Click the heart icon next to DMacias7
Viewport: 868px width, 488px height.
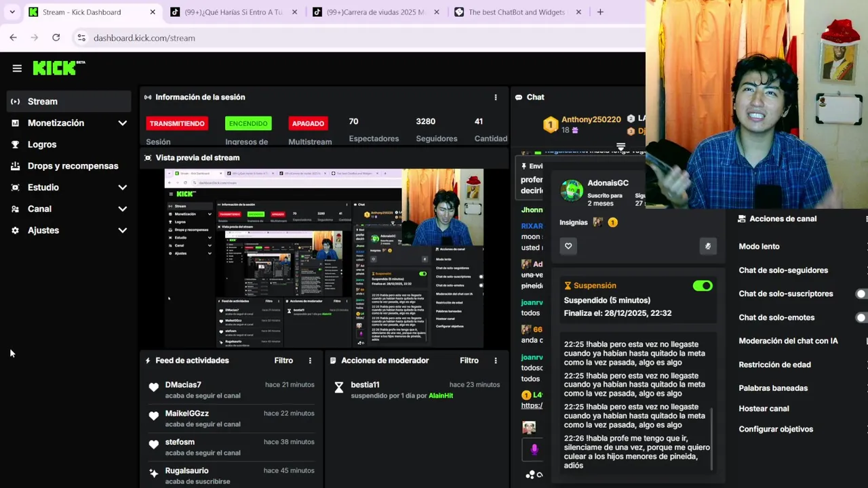[x=154, y=388]
